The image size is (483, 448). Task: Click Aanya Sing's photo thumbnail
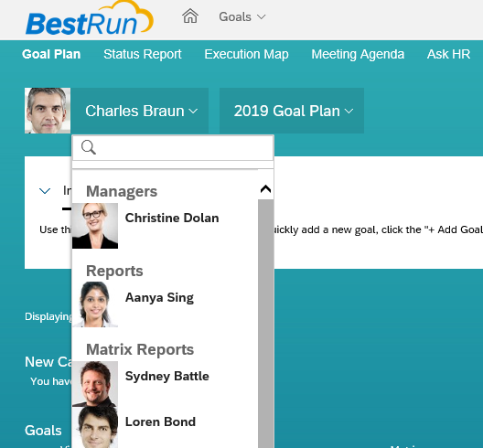[95, 304]
